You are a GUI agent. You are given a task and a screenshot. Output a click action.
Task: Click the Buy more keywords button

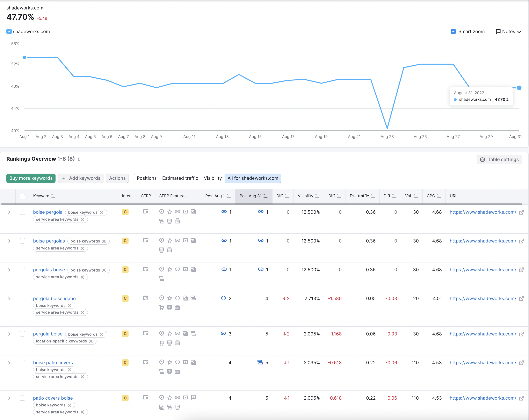pos(31,178)
